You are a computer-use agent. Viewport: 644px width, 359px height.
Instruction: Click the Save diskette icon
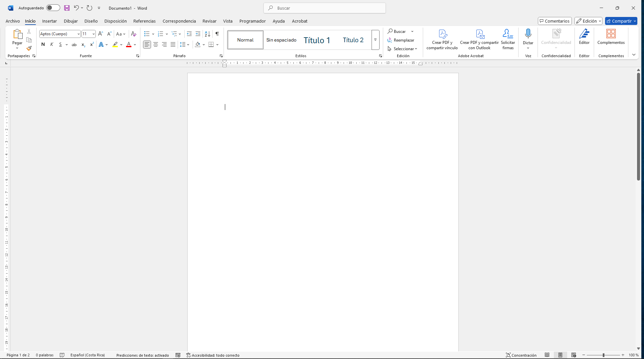pyautogui.click(x=67, y=8)
